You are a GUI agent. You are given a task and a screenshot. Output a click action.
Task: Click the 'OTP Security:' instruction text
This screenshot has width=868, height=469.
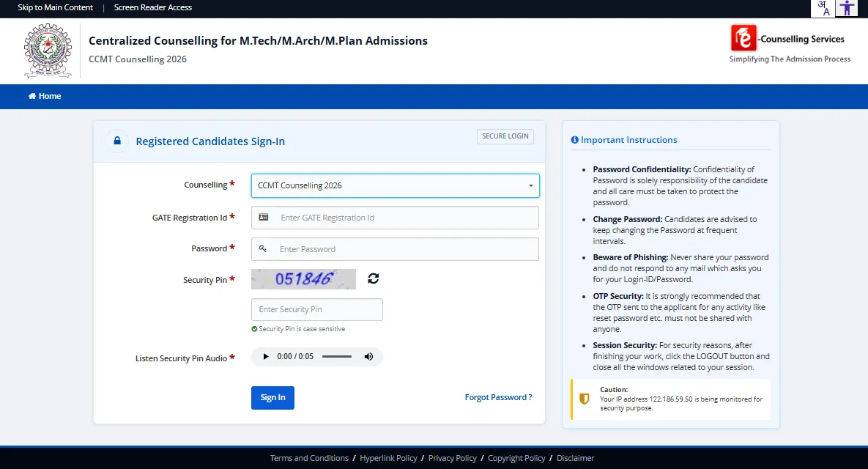tap(618, 296)
